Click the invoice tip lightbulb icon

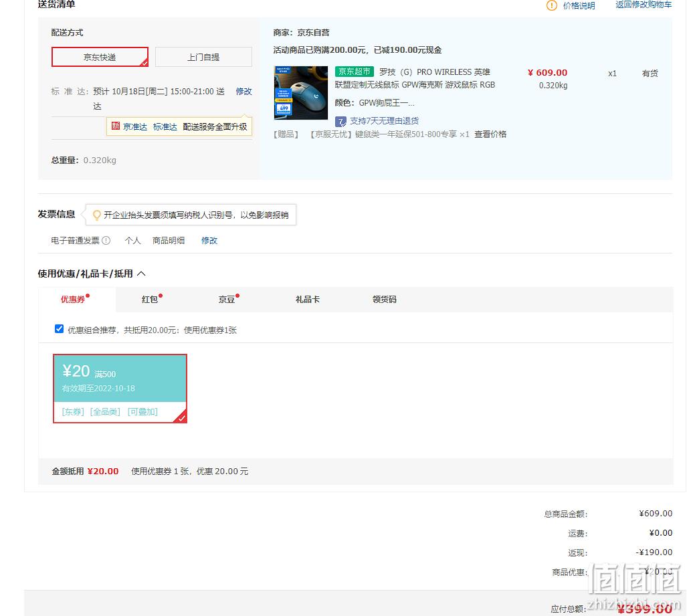pos(97,215)
